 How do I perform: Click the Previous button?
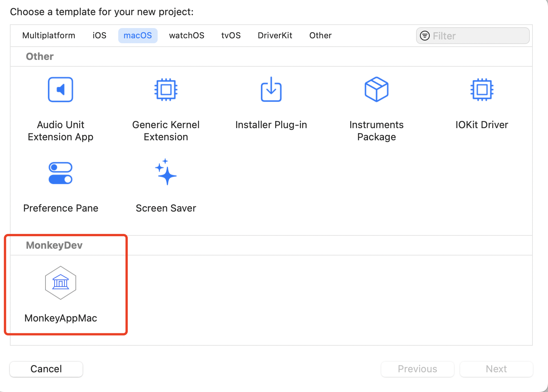tap(417, 369)
